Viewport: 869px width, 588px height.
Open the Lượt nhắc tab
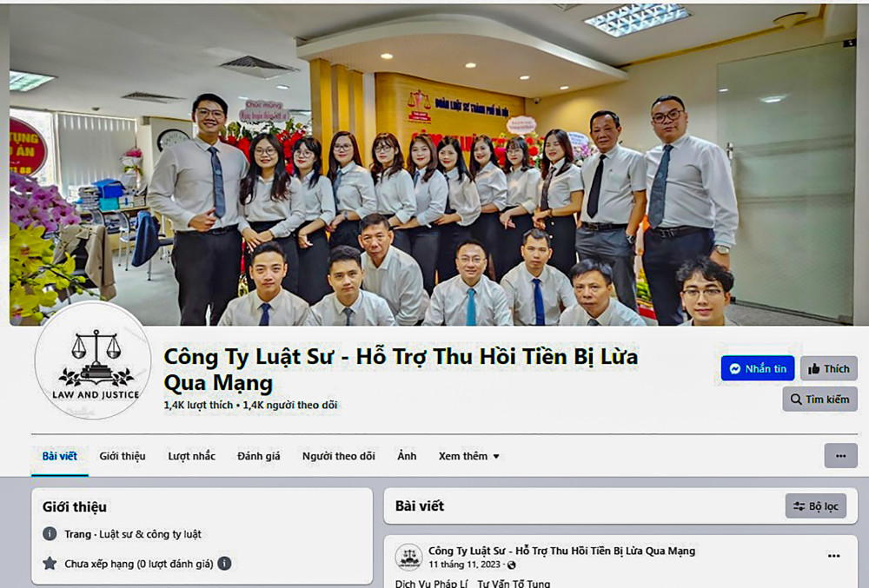point(192,456)
